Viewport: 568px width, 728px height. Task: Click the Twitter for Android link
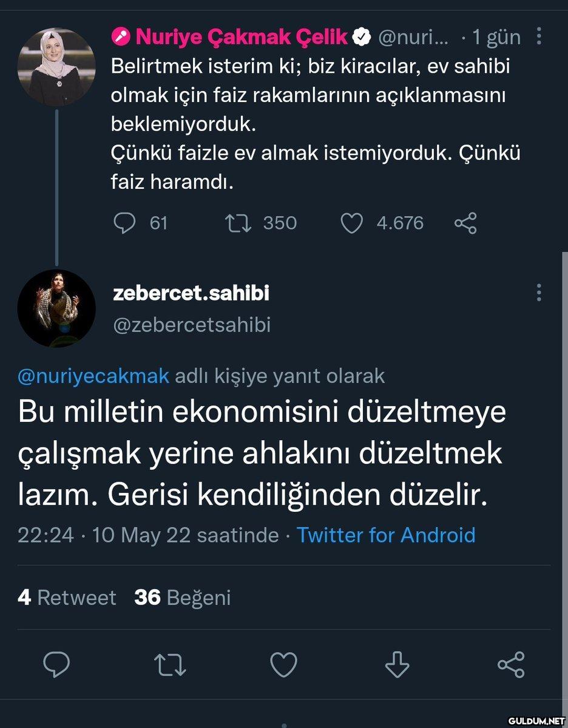pyautogui.click(x=386, y=535)
